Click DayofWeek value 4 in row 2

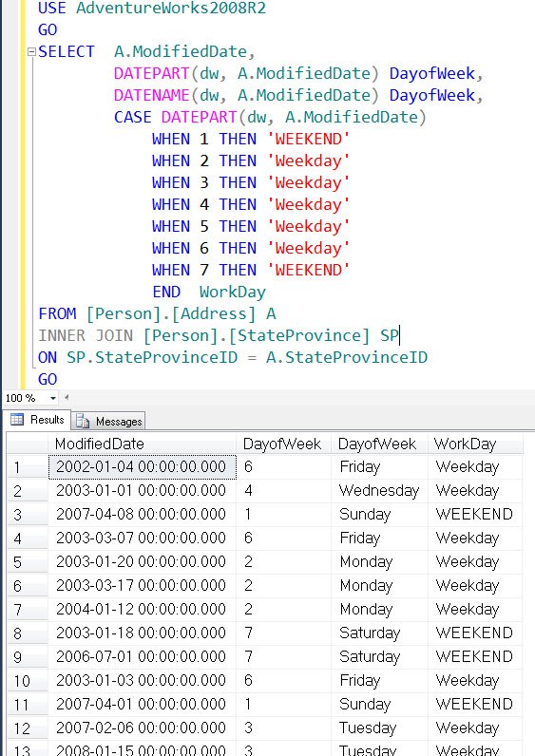pyautogui.click(x=284, y=491)
